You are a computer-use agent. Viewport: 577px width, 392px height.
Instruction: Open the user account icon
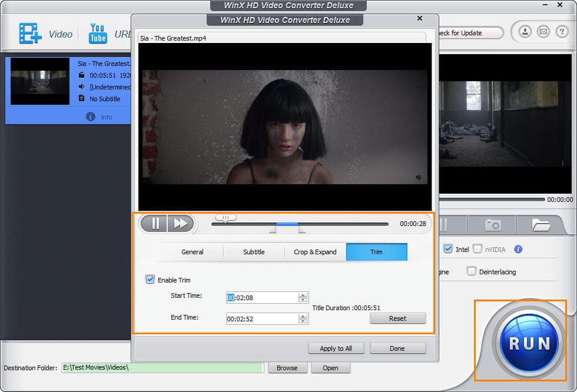pyautogui.click(x=525, y=32)
